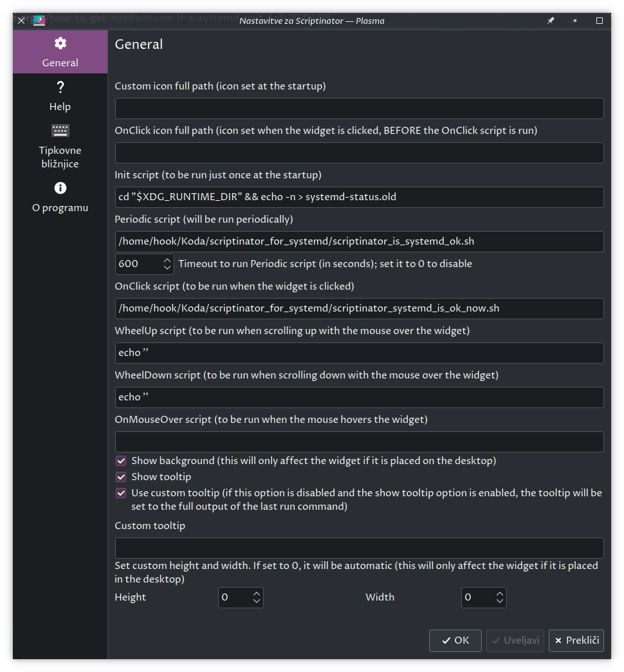Maximize the settings window

(600, 21)
